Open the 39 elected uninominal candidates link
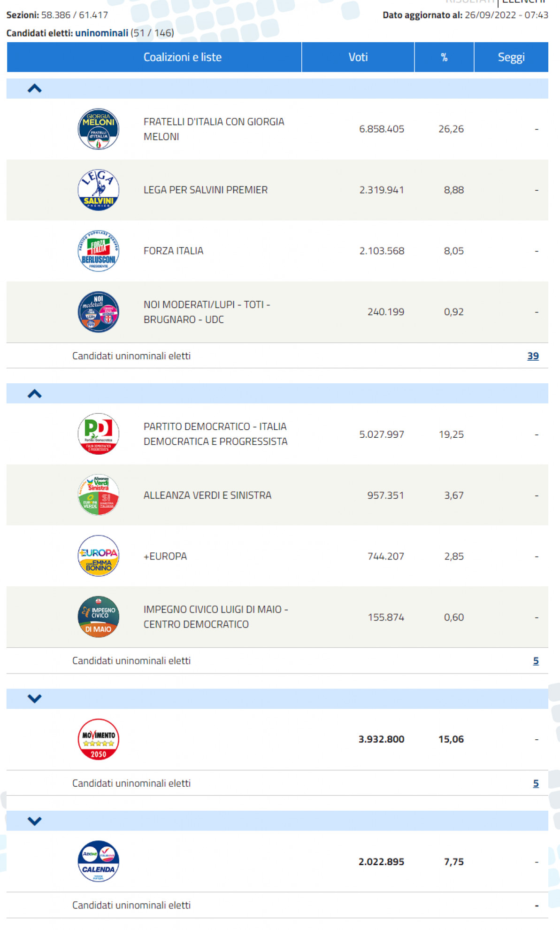The width and height of the screenshot is (560, 930). (533, 356)
